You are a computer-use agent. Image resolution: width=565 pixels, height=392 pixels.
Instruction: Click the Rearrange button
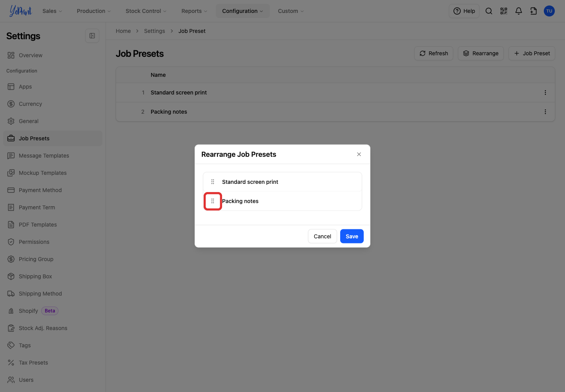(x=481, y=53)
